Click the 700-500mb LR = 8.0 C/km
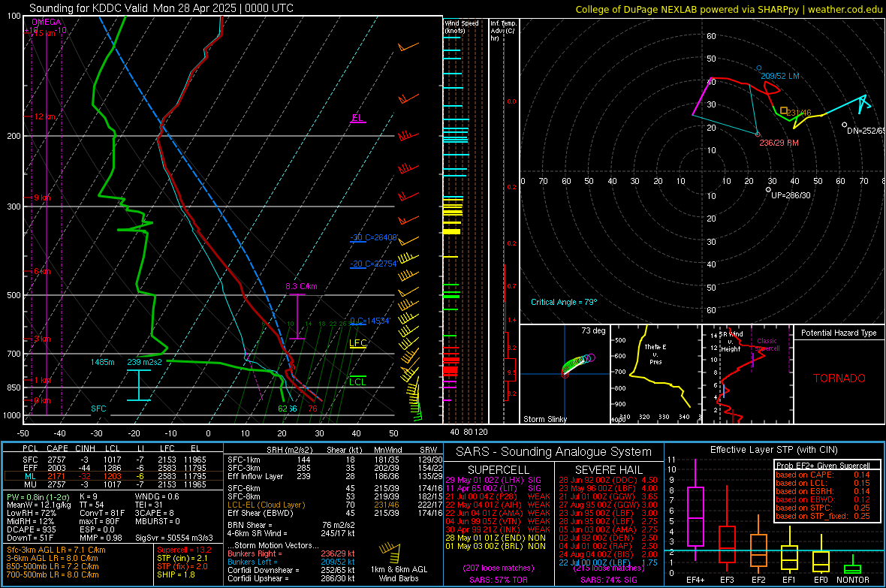This screenshot has height=588, width=886. tap(53, 574)
